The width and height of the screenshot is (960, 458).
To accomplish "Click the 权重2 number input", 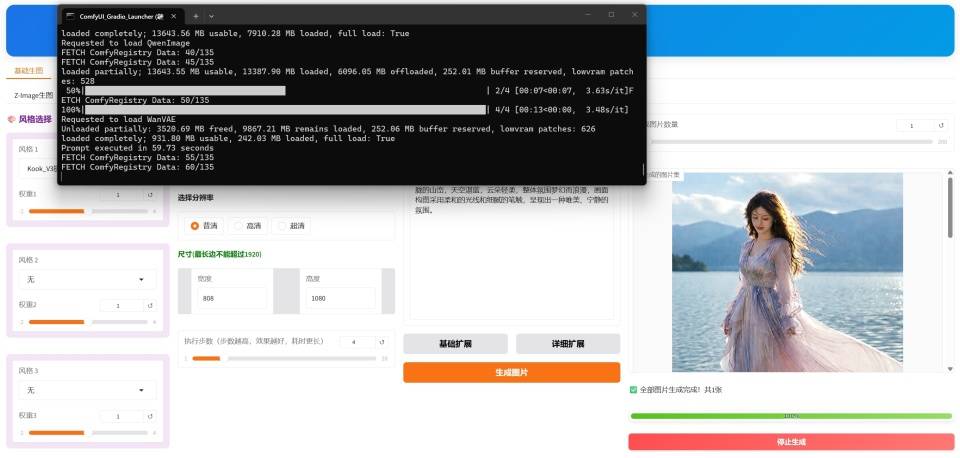I will [x=122, y=306].
